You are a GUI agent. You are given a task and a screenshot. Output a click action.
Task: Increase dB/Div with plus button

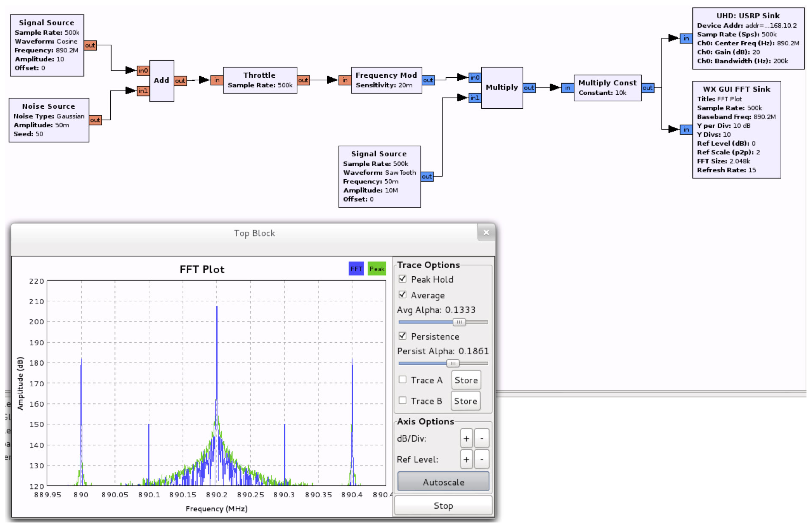pos(466,438)
